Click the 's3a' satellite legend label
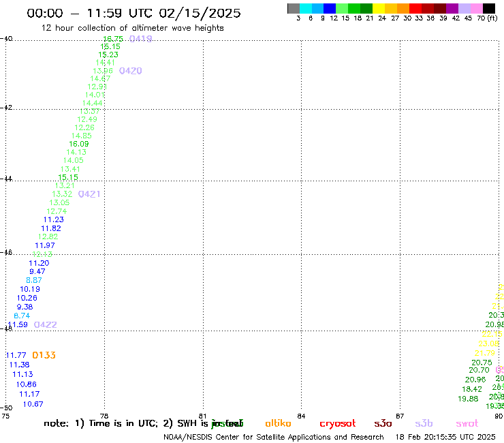Image resolution: width=504 pixels, height=443 pixels. coord(383,423)
